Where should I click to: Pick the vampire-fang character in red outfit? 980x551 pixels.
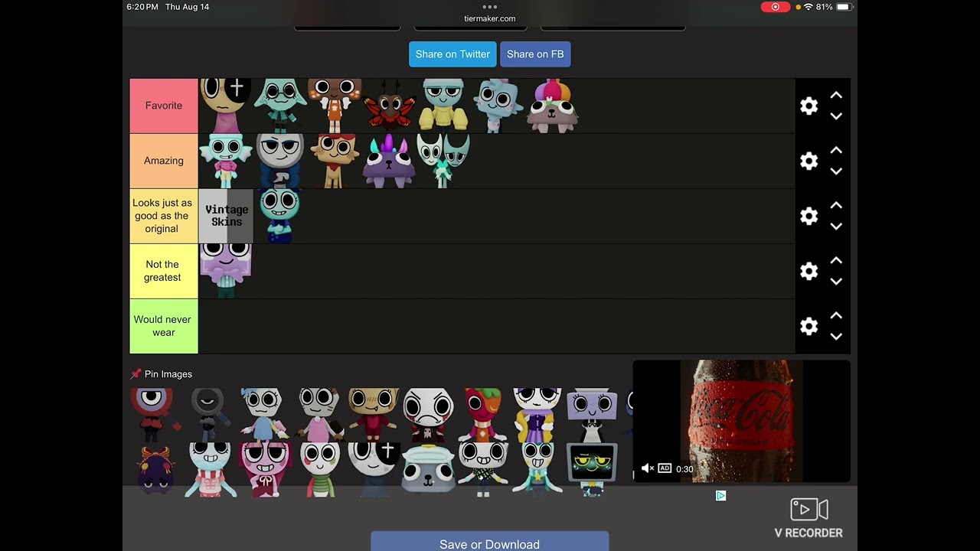coord(373,415)
